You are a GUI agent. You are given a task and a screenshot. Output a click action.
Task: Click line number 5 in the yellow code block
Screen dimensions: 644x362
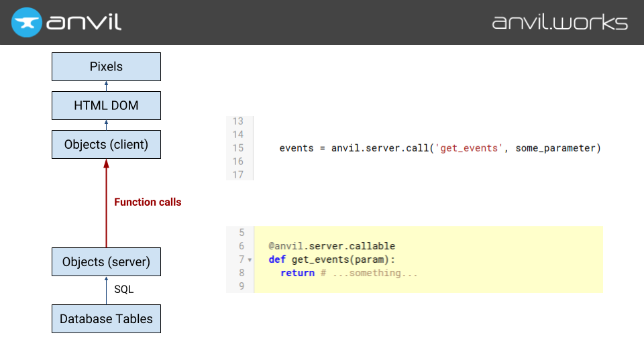[x=241, y=233]
